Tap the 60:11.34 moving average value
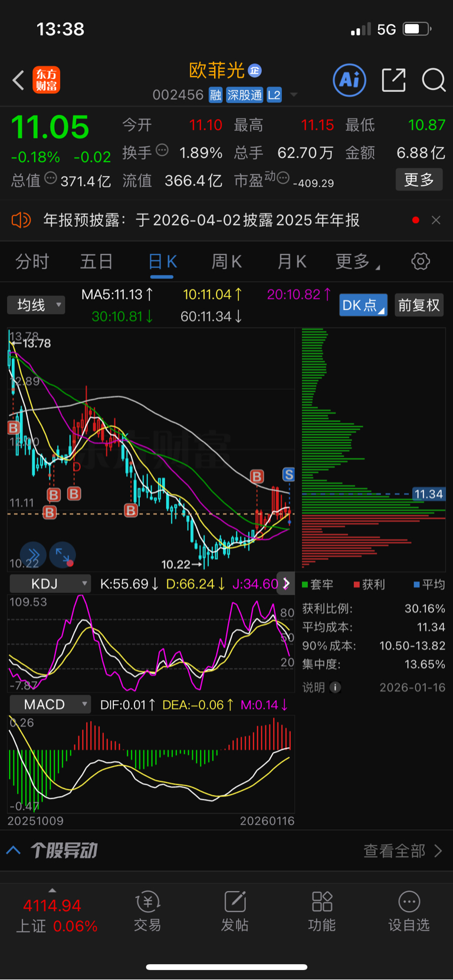 coord(211,316)
